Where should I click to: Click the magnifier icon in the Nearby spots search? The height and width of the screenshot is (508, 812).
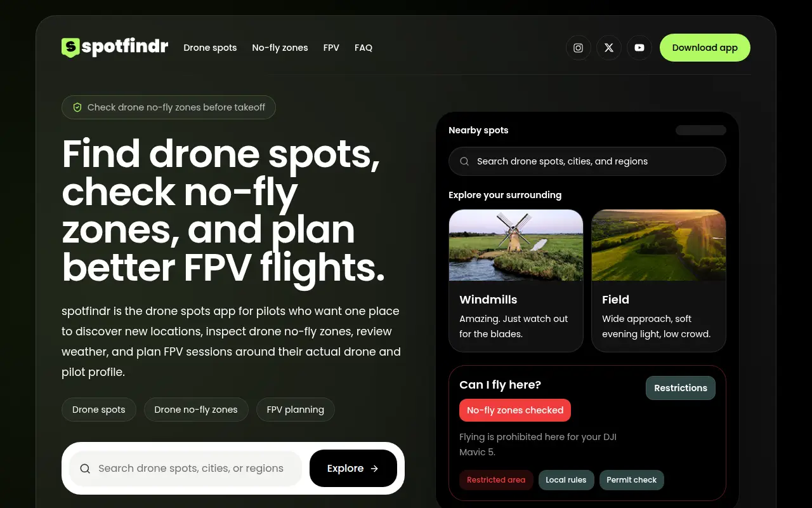(464, 161)
